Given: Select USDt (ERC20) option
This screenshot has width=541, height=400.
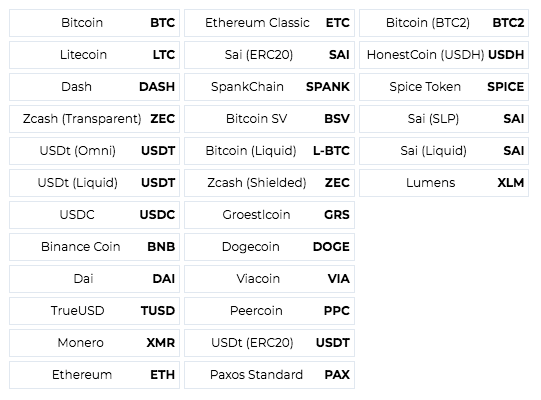Looking at the screenshot, I should click(x=269, y=343).
